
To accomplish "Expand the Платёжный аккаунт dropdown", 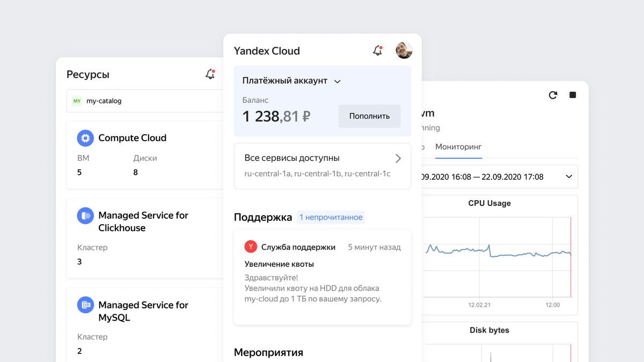I will click(338, 81).
